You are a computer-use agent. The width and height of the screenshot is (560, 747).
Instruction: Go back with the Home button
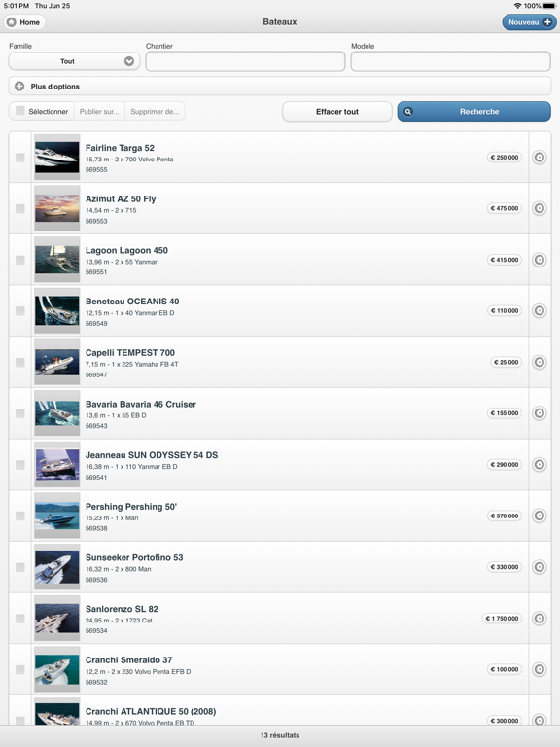click(24, 22)
